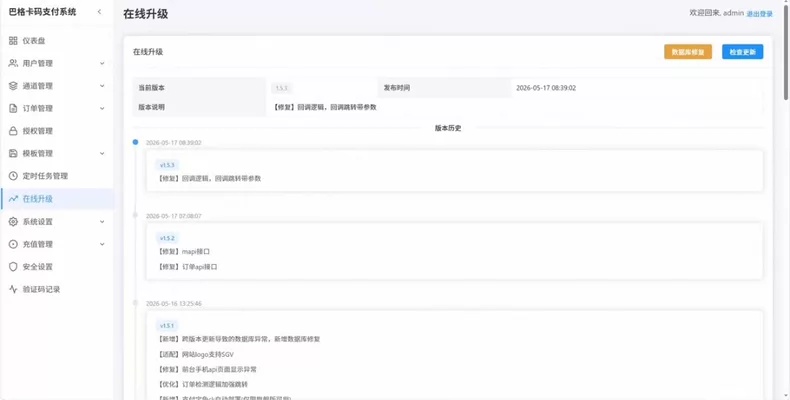Screen dimensions: 790x400
Task: Expand the 通道管理 submenu chevron
Action: pyautogui.click(x=102, y=86)
